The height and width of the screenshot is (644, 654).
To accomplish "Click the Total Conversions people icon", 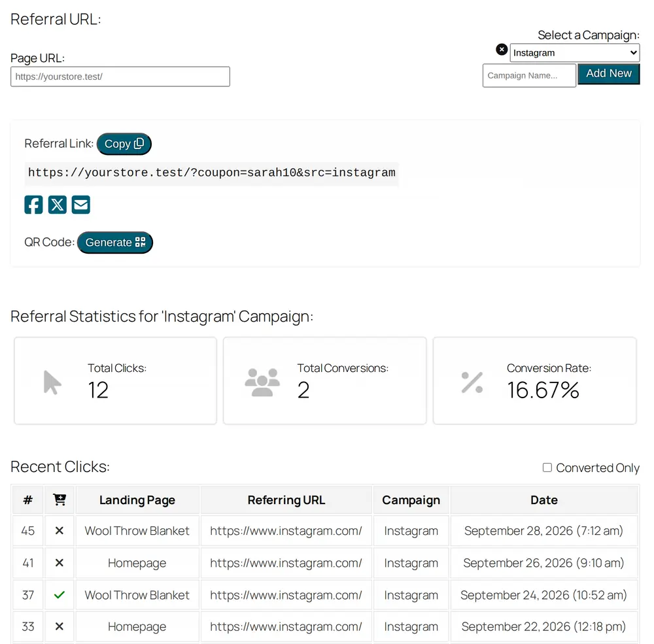I will (x=262, y=382).
